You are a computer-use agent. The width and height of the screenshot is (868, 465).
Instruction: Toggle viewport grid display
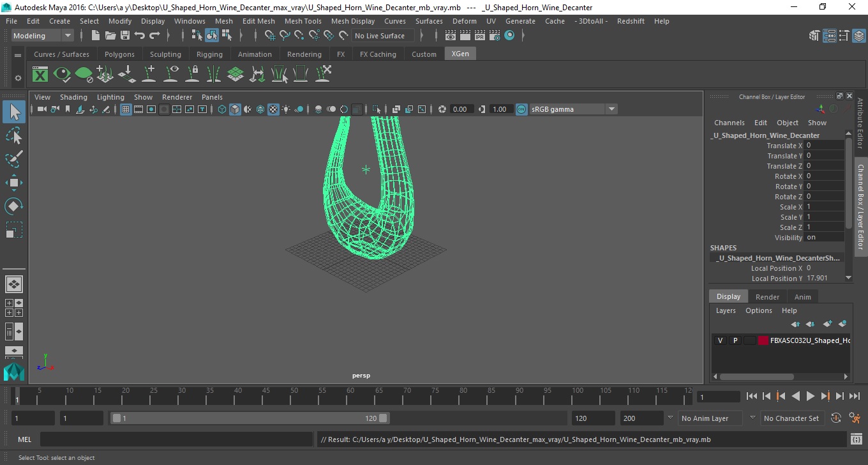pyautogui.click(x=126, y=109)
